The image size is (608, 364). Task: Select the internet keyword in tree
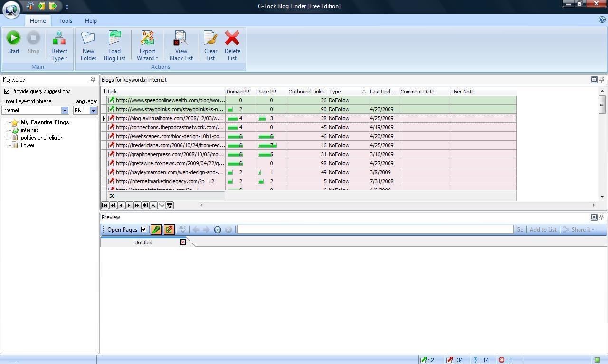point(29,130)
